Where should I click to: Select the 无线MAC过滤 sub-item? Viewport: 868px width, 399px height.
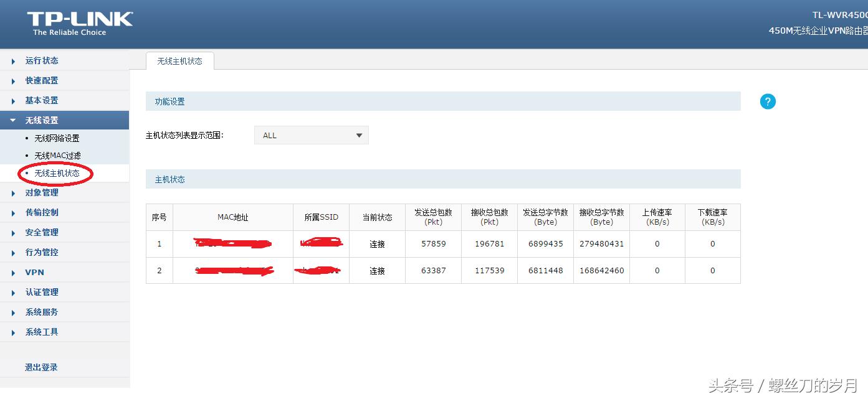click(x=58, y=156)
